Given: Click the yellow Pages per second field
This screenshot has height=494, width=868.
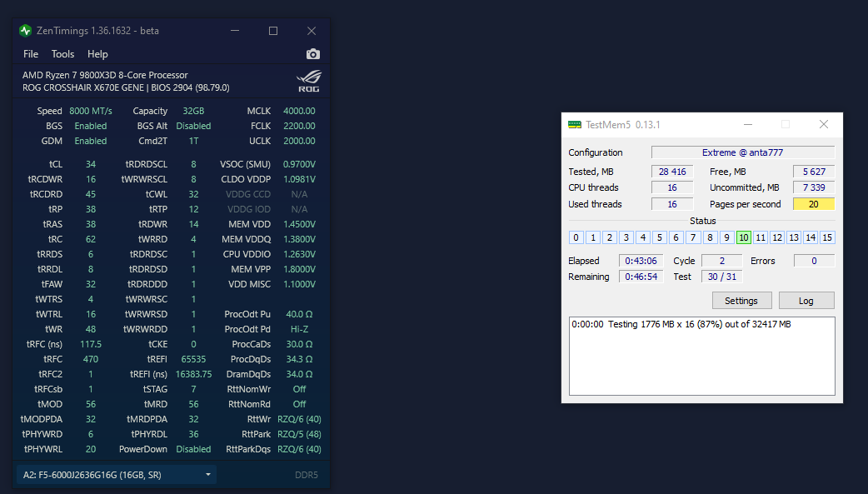Looking at the screenshot, I should [813, 204].
